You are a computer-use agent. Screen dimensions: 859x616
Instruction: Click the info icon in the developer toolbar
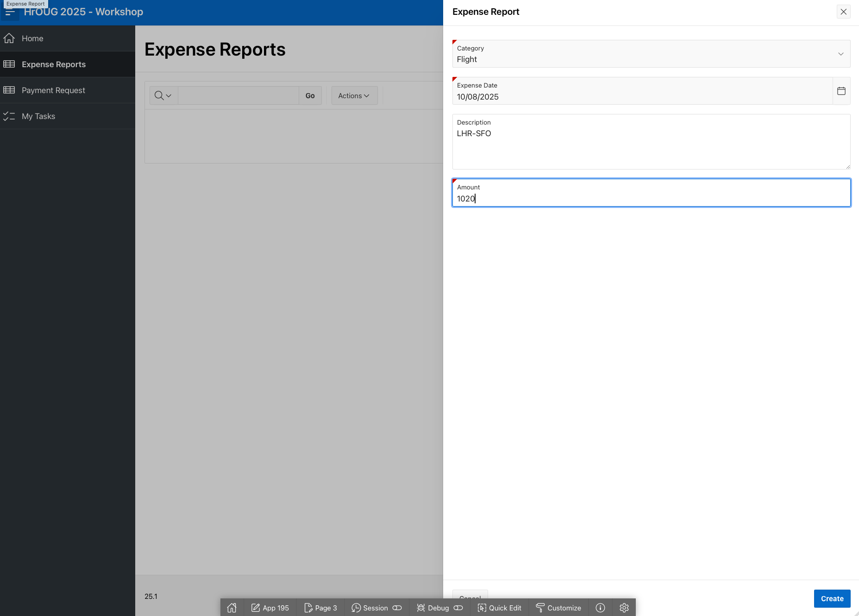click(600, 608)
